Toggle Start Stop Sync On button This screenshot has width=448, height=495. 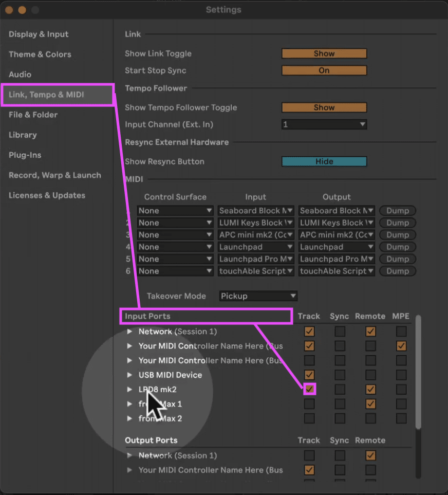tap(324, 70)
